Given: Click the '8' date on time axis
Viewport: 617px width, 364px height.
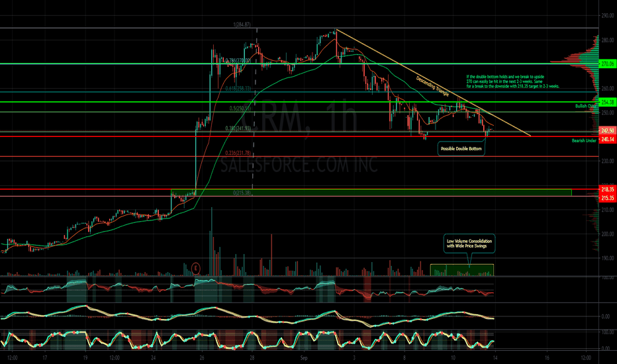Looking at the screenshot, I should (404, 357).
